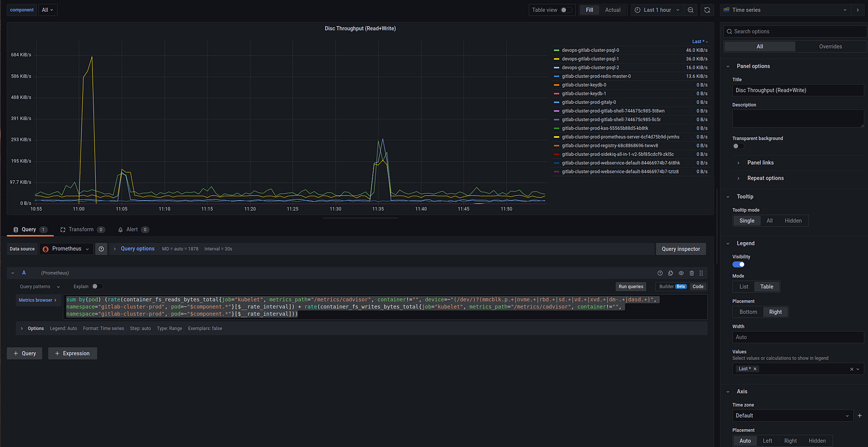Open the Time zone Default dropdown

click(x=792, y=415)
